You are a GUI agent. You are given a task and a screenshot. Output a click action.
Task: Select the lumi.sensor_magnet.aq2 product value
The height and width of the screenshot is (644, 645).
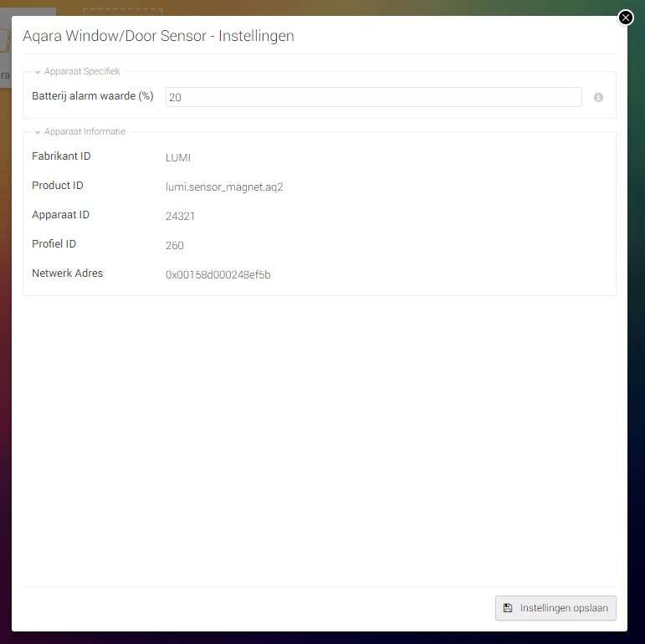(224, 187)
